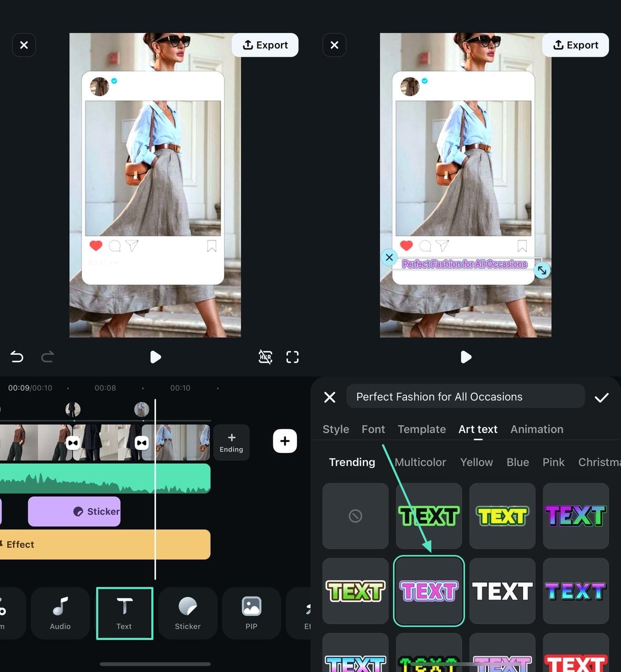Open first transition between clips

click(x=73, y=443)
